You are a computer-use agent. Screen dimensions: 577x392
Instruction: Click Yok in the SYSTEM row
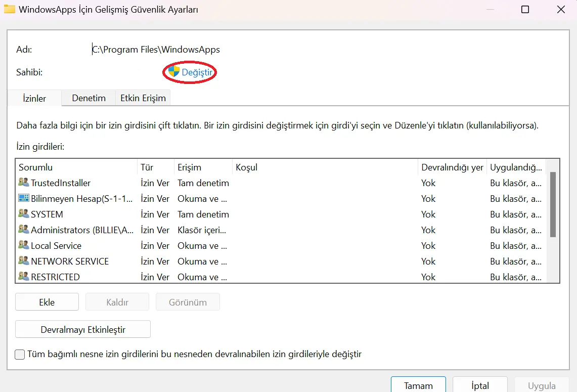[x=428, y=214]
